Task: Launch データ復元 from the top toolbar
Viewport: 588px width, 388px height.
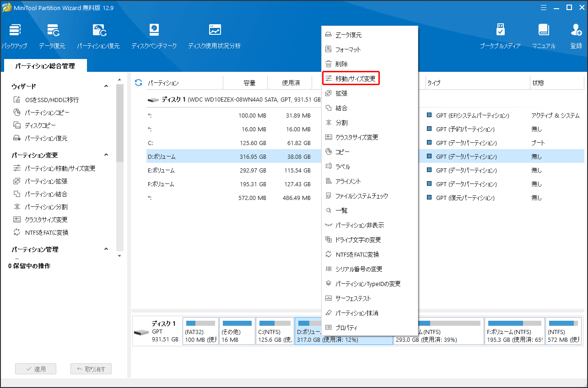Action: [x=52, y=37]
